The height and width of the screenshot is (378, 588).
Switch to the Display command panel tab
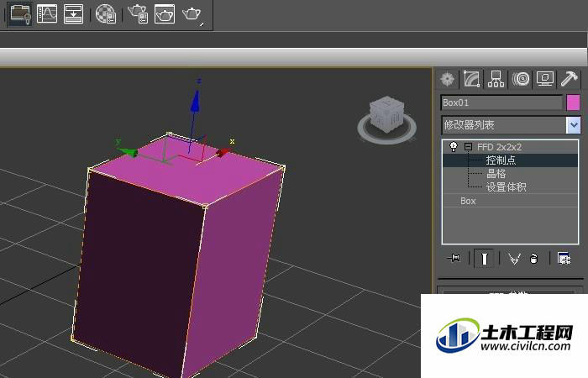click(545, 79)
